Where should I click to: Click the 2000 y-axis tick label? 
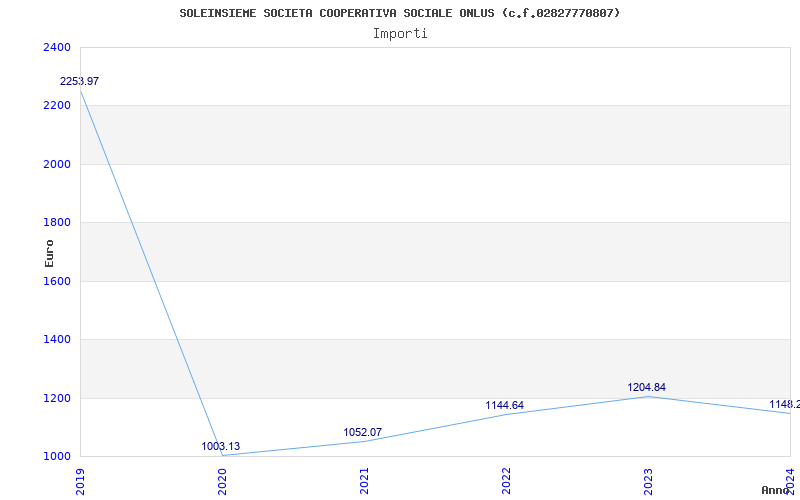coord(57,164)
